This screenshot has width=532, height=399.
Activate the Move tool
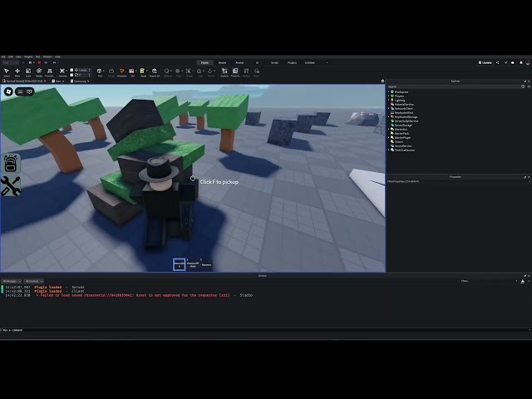(x=17, y=72)
